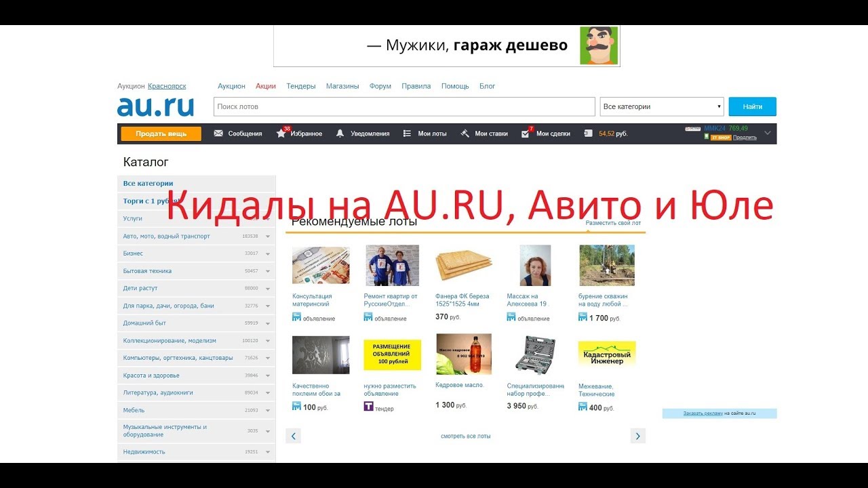The image size is (868, 488).
Task: Expand Коллекционирование, моделизм category arrow
Action: [x=267, y=341]
